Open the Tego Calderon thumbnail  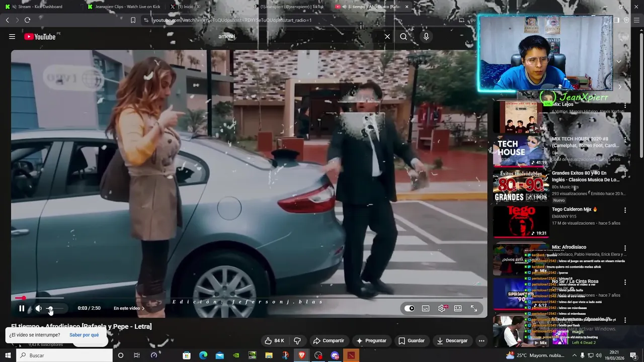521,222
